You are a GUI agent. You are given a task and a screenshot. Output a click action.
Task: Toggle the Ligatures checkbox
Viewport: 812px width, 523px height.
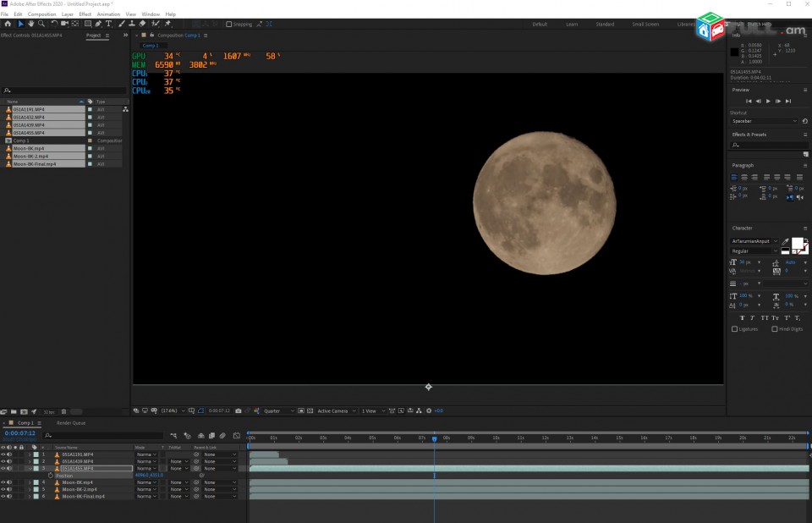(734, 329)
